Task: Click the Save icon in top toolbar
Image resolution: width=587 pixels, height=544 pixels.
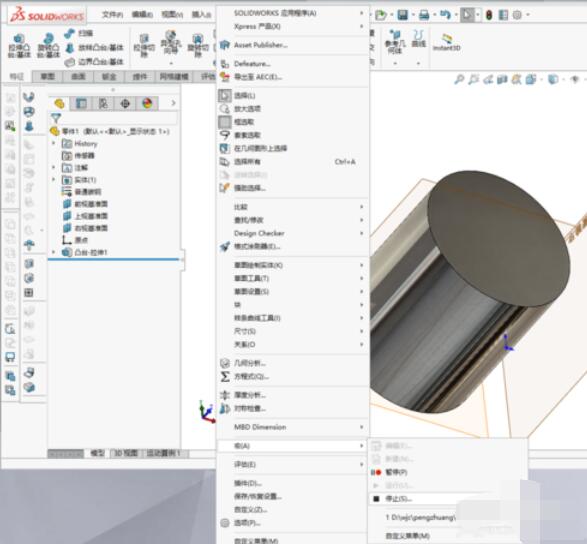Action: coord(403,15)
